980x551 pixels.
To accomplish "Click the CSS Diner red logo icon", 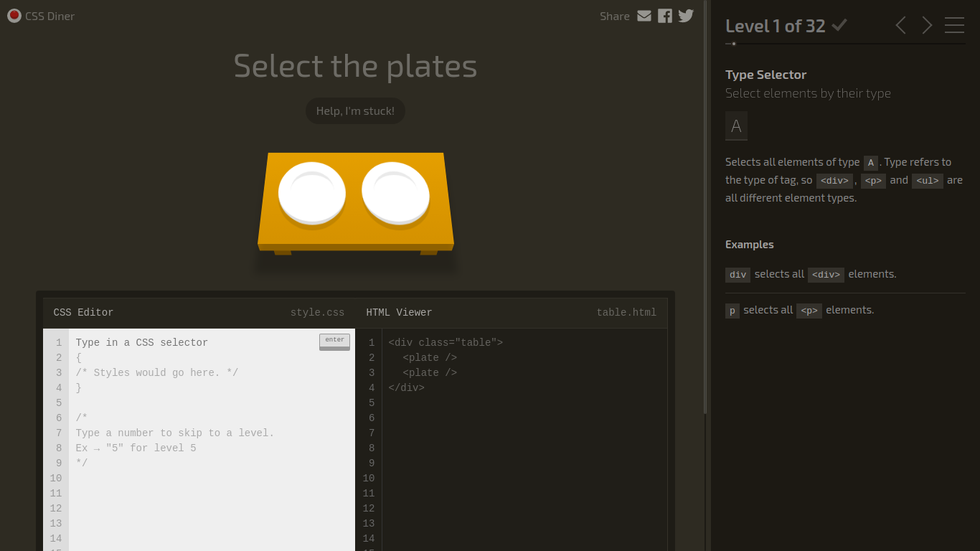I will (14, 16).
